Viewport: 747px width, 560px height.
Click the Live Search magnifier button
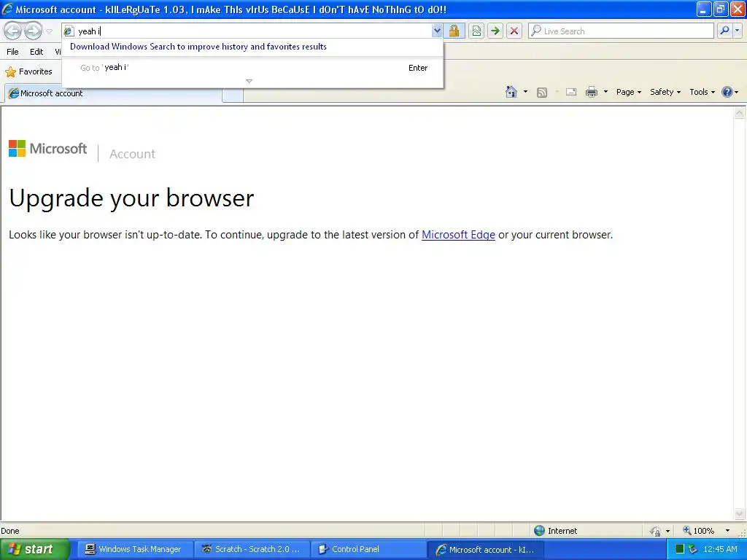724,31
